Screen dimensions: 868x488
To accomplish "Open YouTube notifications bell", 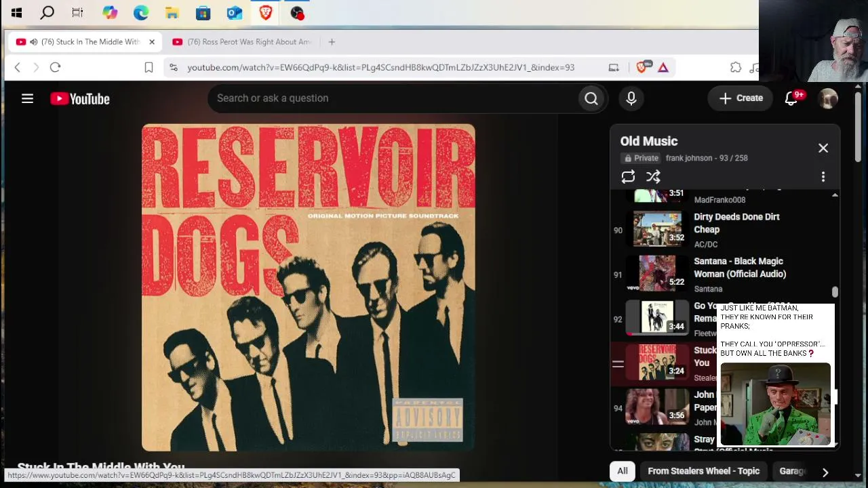I will tap(791, 98).
